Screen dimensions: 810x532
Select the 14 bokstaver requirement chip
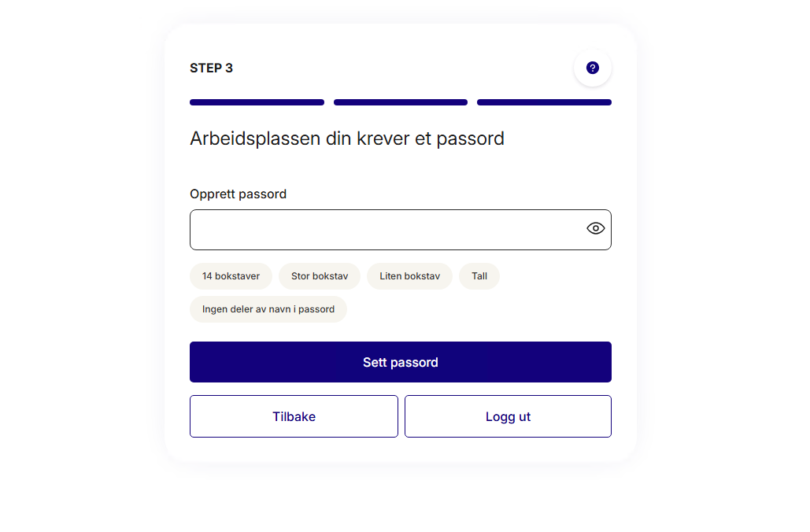231,276
